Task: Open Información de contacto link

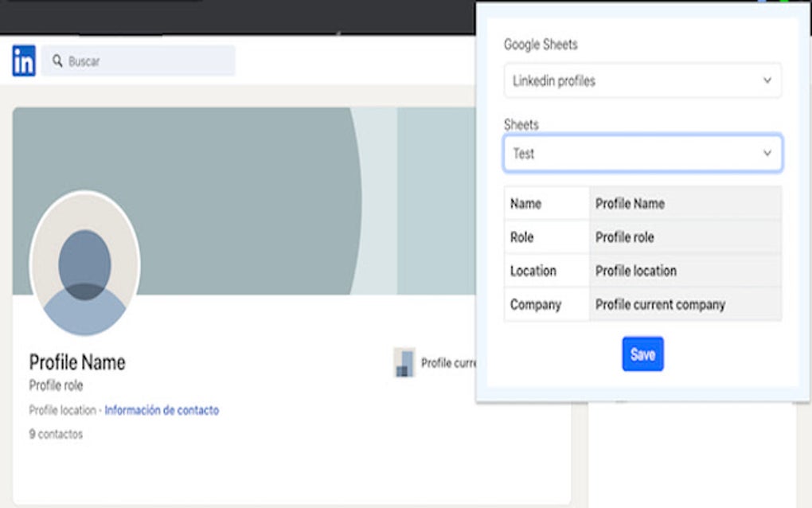Action: [162, 409]
